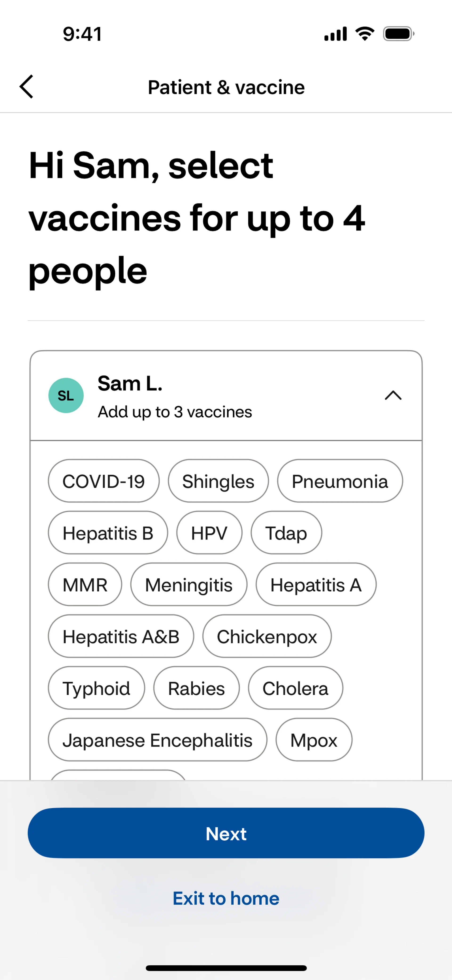This screenshot has width=452, height=980.
Task: Tap the back arrow icon
Action: click(x=27, y=87)
